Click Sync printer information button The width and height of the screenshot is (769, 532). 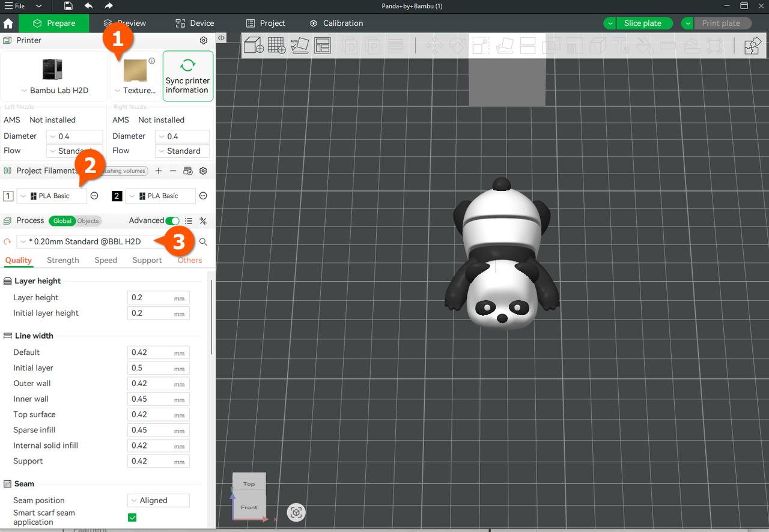(188, 76)
